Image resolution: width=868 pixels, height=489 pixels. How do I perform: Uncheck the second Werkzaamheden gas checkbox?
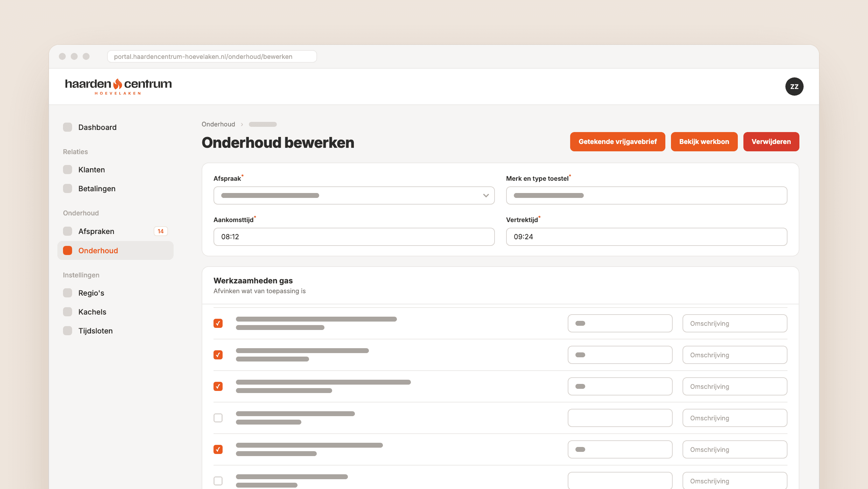pyautogui.click(x=218, y=355)
